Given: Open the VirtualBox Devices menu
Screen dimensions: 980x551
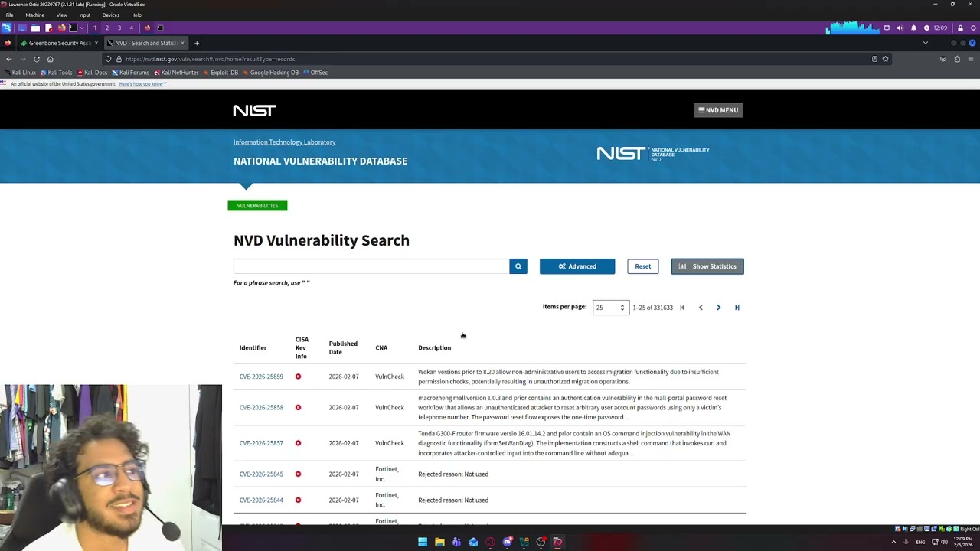Looking at the screenshot, I should point(111,15).
